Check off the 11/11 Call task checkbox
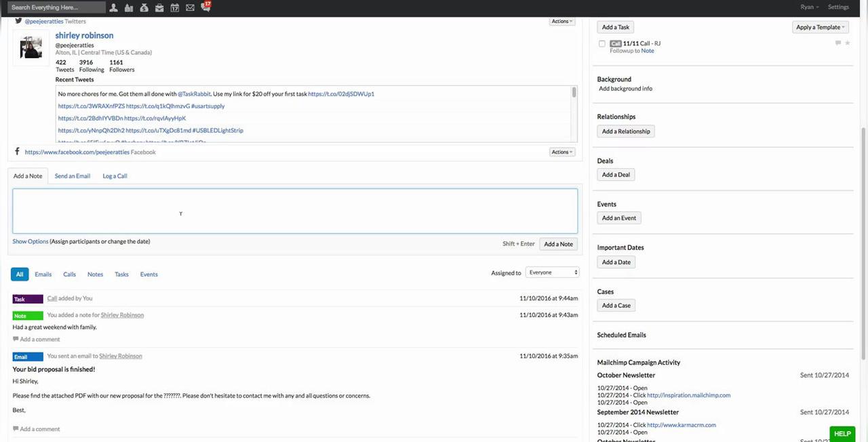The image size is (868, 442). [x=601, y=43]
